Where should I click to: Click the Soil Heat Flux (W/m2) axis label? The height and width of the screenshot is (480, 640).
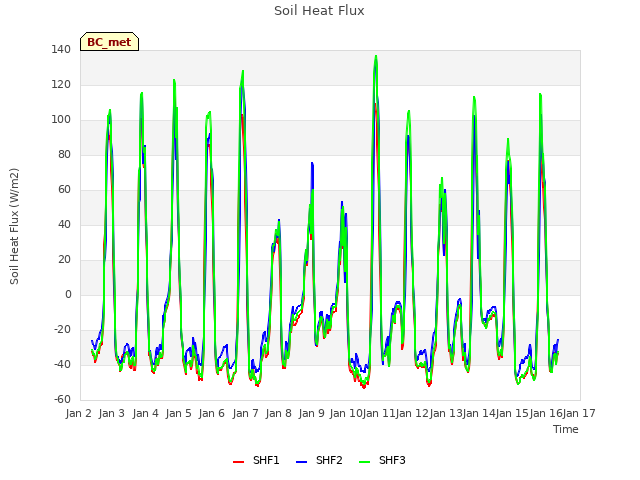pyautogui.click(x=14, y=226)
